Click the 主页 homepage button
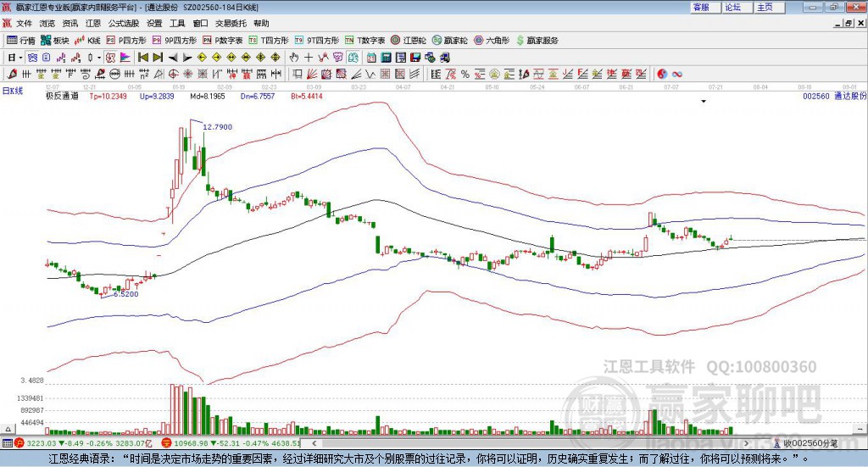Viewport: 868px width, 467px height. coord(770,7)
